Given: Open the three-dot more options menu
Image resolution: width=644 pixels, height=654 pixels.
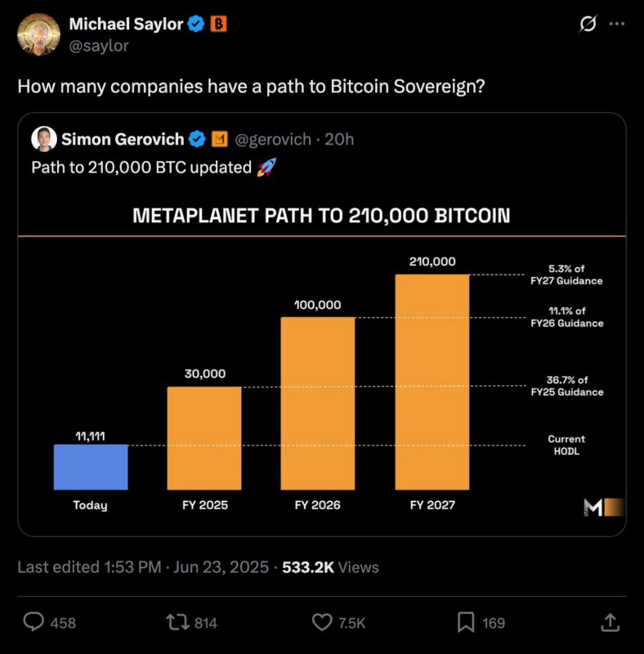Looking at the screenshot, I should pyautogui.click(x=617, y=25).
